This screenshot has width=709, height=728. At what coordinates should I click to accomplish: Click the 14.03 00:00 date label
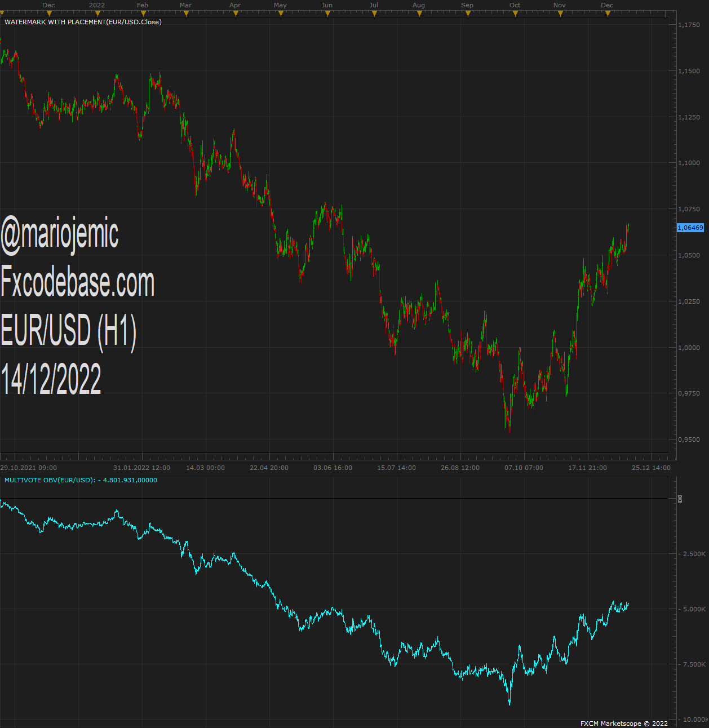click(x=205, y=468)
